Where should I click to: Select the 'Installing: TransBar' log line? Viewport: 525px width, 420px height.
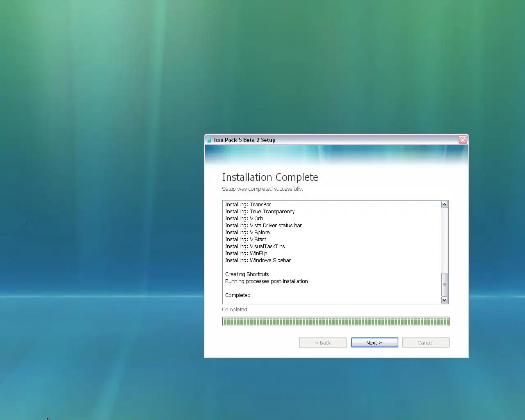(248, 204)
